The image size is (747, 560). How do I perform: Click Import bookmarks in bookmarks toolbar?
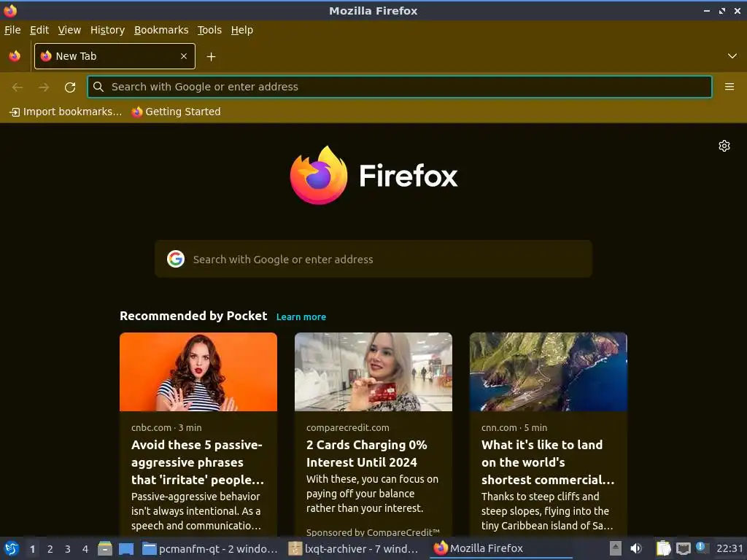66,112
